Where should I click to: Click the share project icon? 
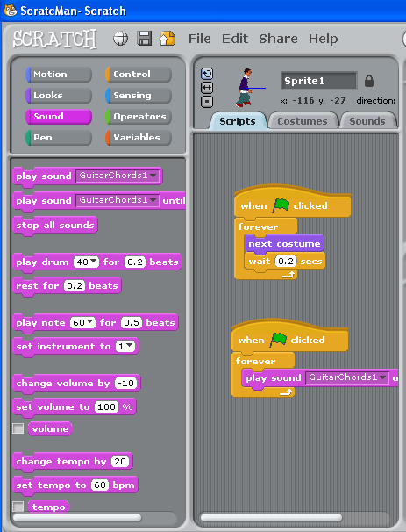[167, 38]
